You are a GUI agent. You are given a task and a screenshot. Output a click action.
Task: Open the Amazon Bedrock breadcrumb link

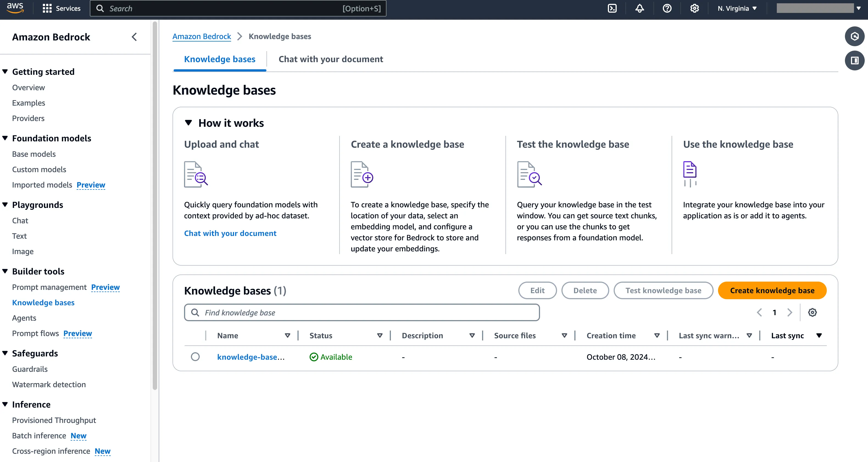(x=202, y=36)
